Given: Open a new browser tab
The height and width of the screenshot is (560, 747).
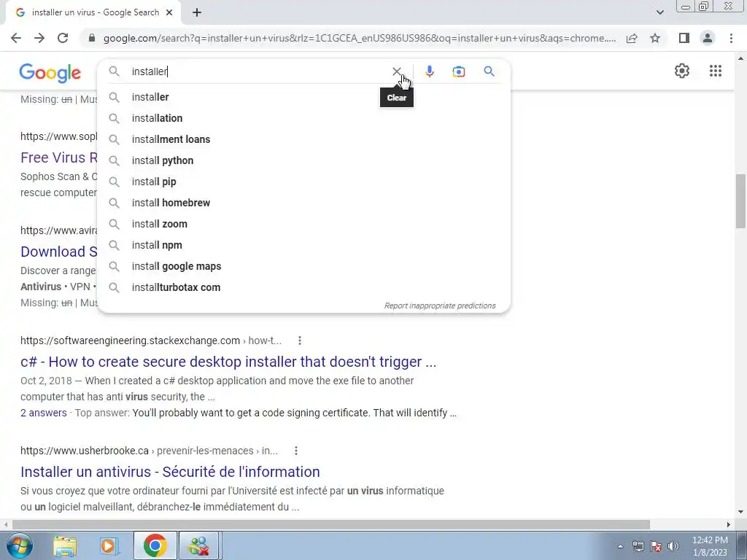Looking at the screenshot, I should click(x=197, y=13).
